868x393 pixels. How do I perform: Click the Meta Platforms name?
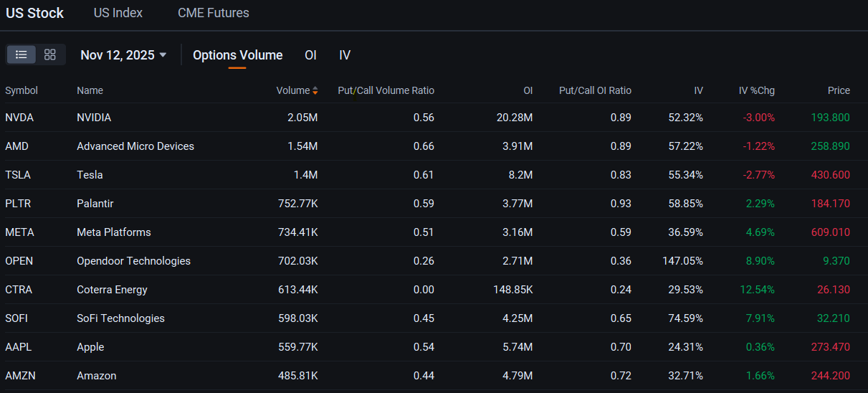point(114,232)
